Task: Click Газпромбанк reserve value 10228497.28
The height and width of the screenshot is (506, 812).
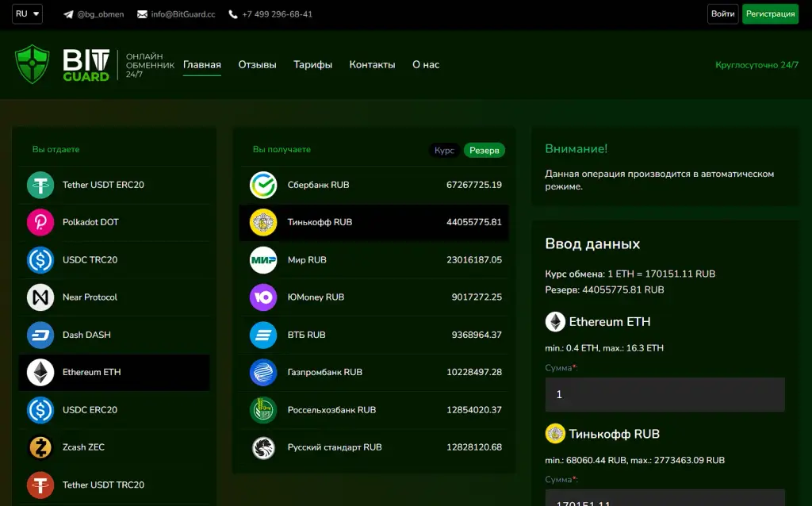Action: [474, 373]
